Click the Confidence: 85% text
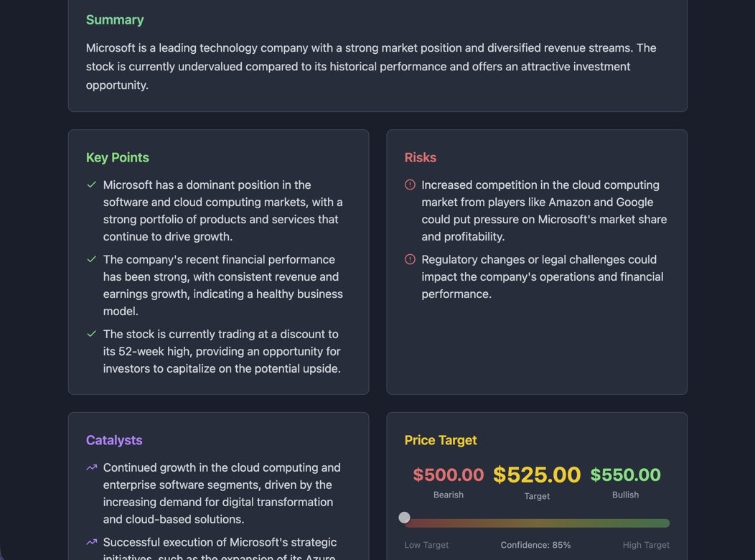Viewport: 755px width, 560px height. 536,545
